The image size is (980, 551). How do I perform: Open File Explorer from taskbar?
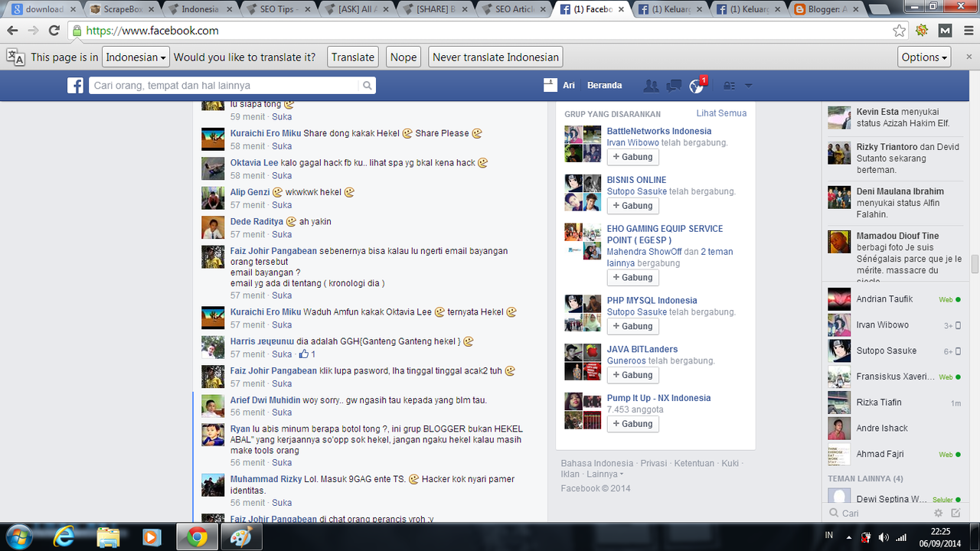coord(109,537)
